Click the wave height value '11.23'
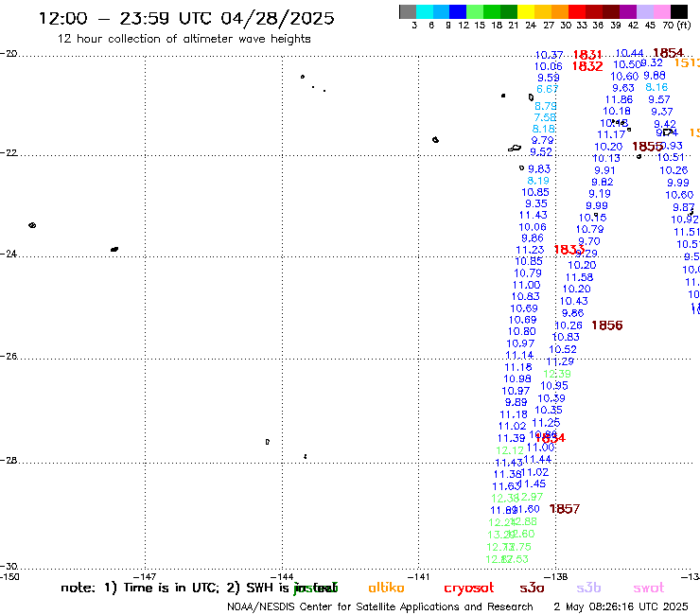This screenshot has height=615, width=700. [x=530, y=250]
